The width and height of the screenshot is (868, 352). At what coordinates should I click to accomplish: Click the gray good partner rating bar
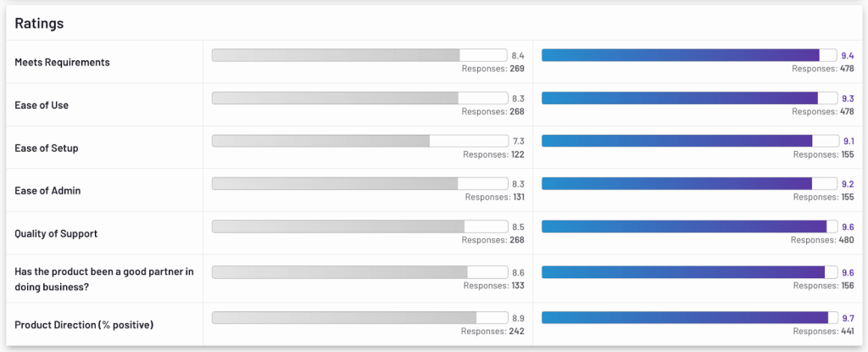point(359,272)
